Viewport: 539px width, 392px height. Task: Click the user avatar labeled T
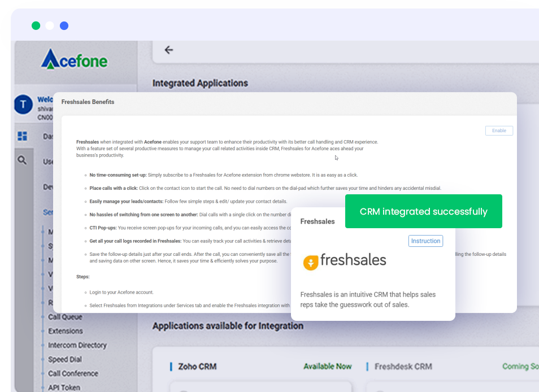click(x=23, y=104)
